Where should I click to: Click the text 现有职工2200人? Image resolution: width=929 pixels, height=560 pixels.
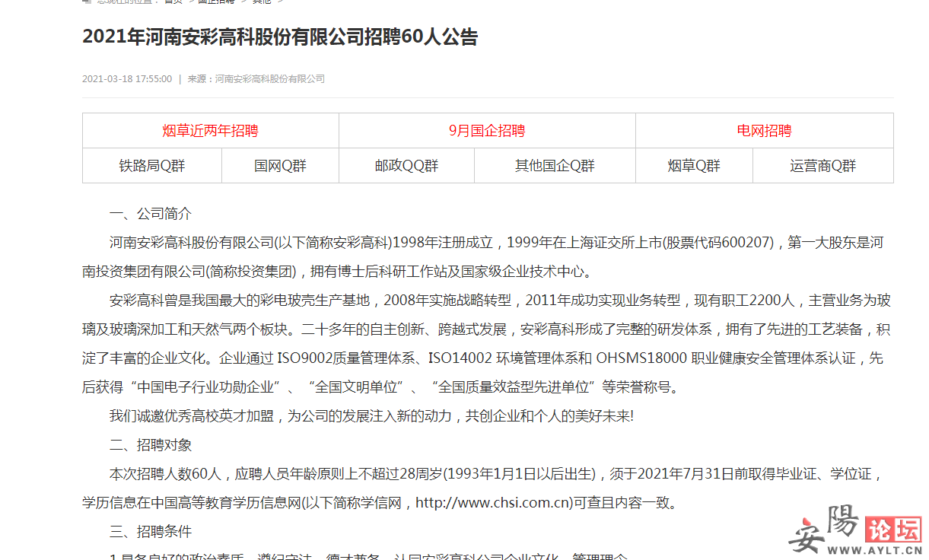[746, 301]
